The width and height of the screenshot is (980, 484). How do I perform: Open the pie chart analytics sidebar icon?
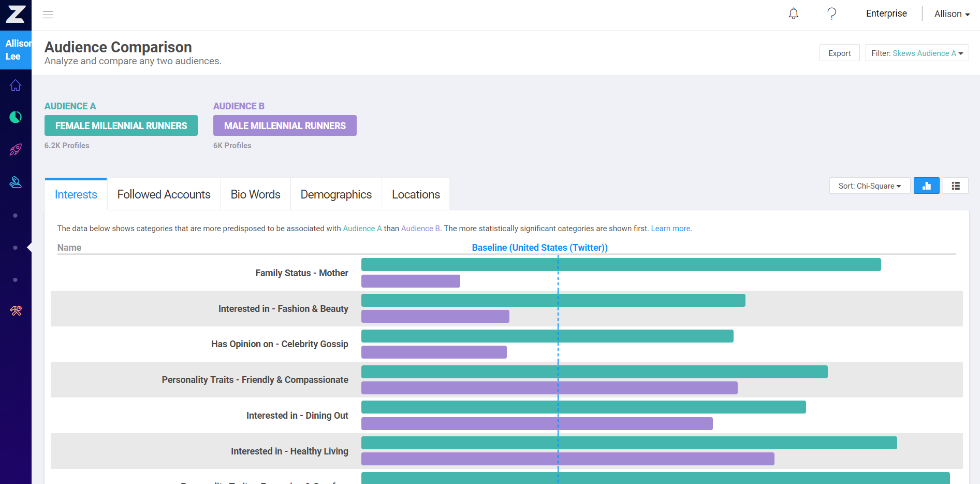coord(16,117)
